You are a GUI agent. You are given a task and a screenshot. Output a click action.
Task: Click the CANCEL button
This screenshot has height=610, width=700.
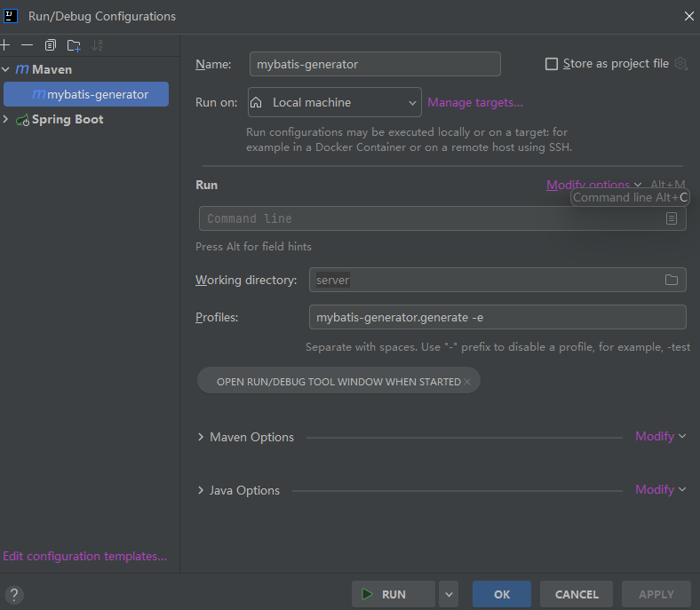click(577, 594)
